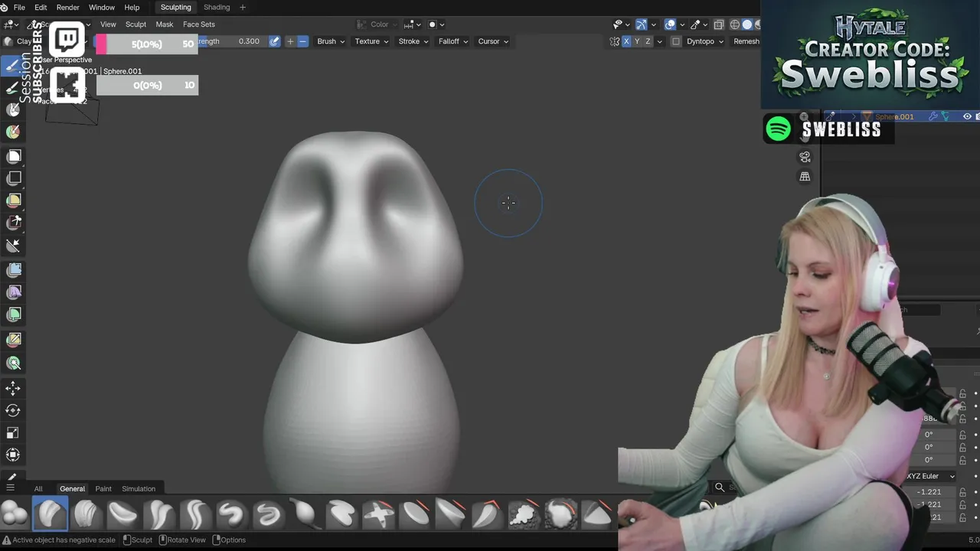Select the Brush tool in the toolbar

click(x=13, y=65)
